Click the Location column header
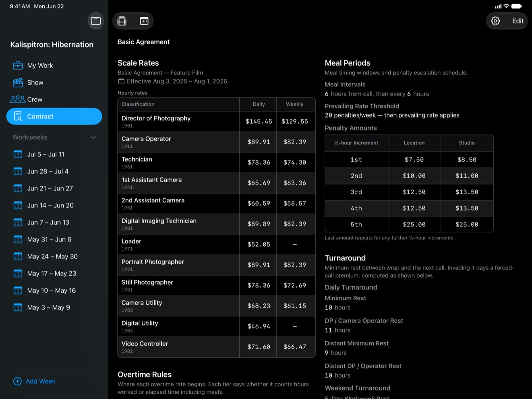The width and height of the screenshot is (532, 399). 414,143
